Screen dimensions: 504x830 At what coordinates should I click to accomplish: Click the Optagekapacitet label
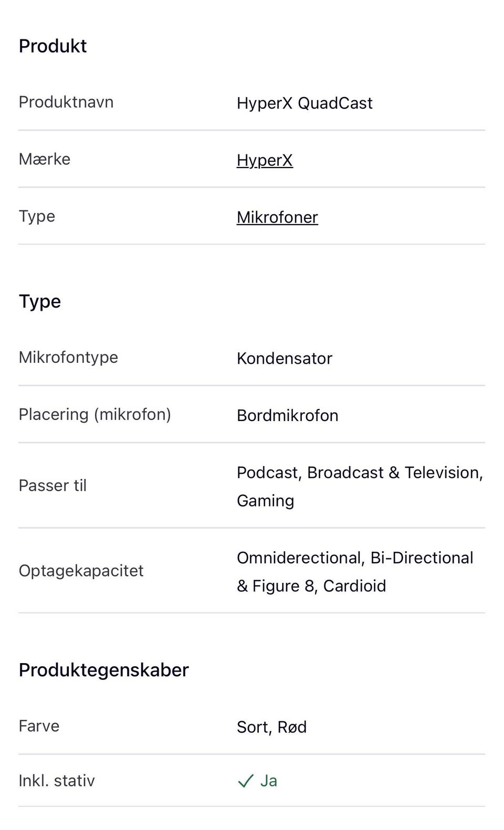click(x=81, y=571)
